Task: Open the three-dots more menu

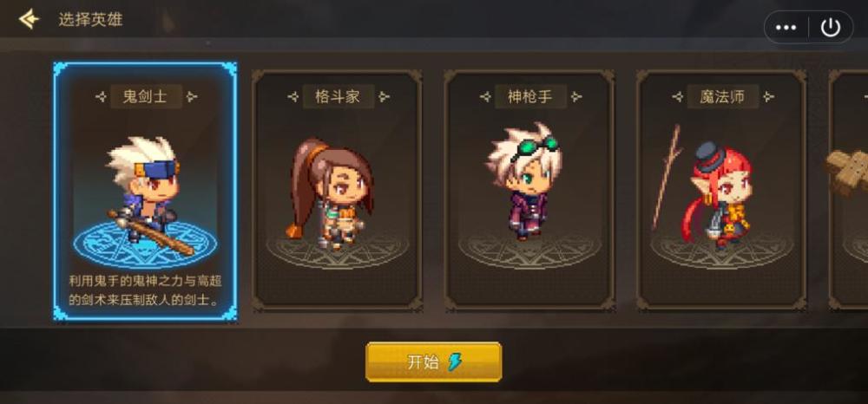Action: [x=786, y=27]
